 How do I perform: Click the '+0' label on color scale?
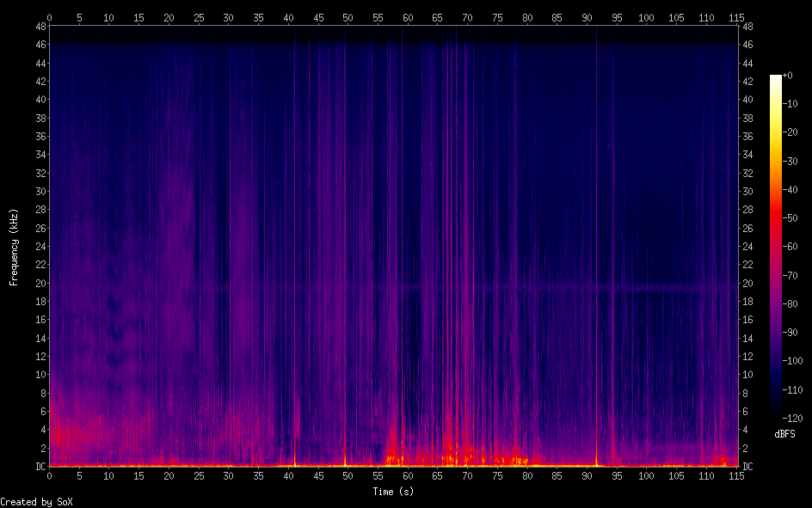pyautogui.click(x=787, y=77)
